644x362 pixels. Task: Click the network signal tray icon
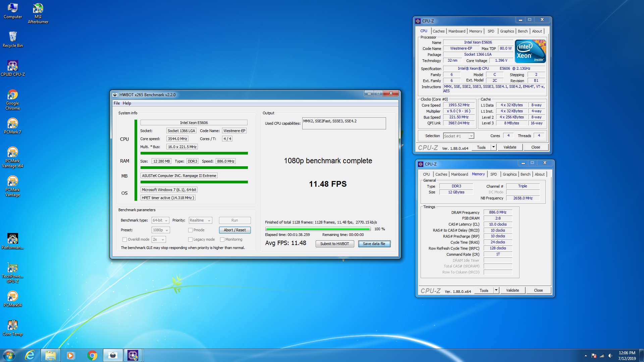(602, 356)
